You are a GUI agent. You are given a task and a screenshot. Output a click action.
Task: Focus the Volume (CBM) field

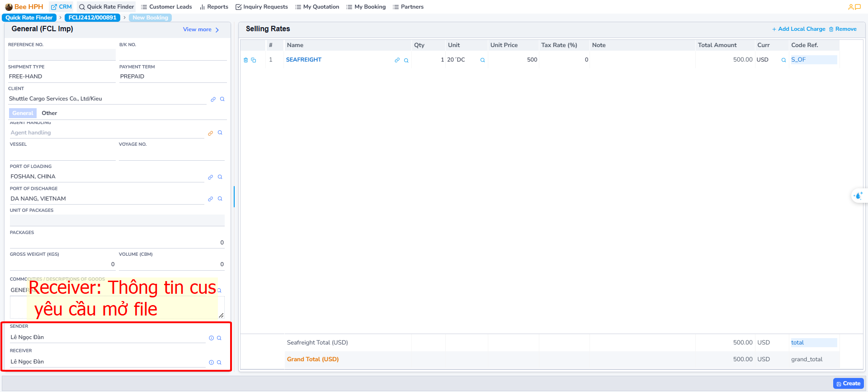click(x=172, y=264)
